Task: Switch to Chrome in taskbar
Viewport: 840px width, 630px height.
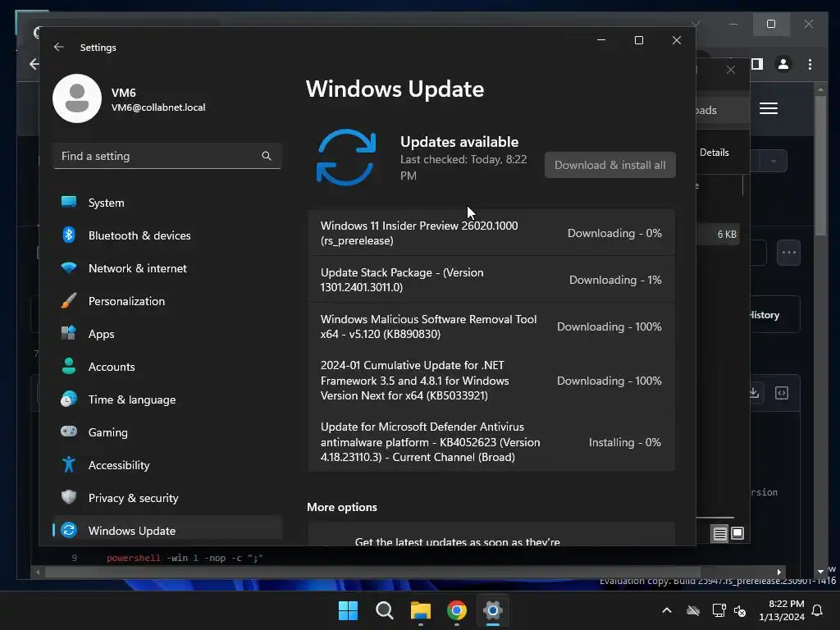Action: point(456,610)
